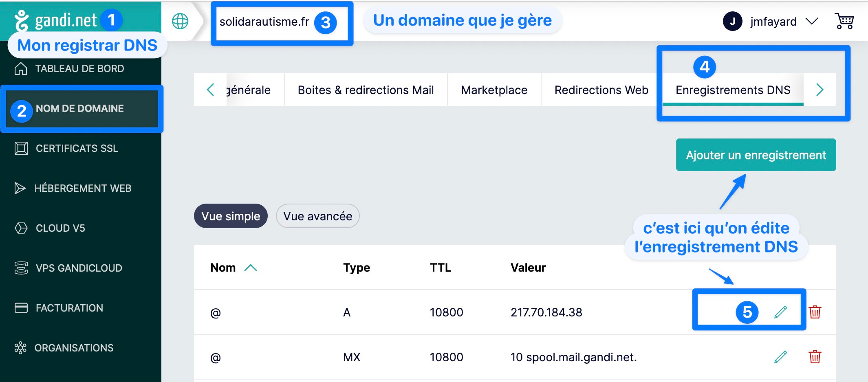Switch to Vue avancée view
Viewport: 868px width, 382px height.
(318, 216)
